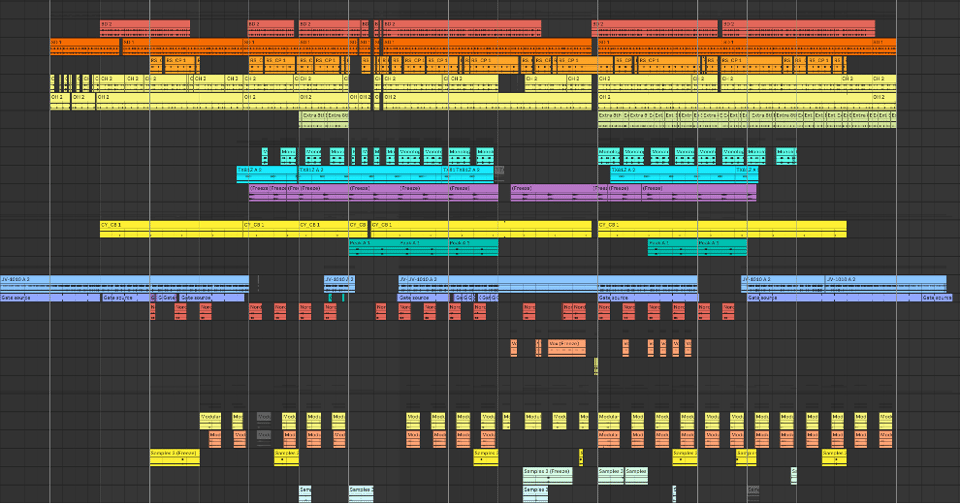The width and height of the screenshot is (960, 504).
Task: Click the mint-colored Samples 3 (Freeze) clip
Action: [548, 472]
